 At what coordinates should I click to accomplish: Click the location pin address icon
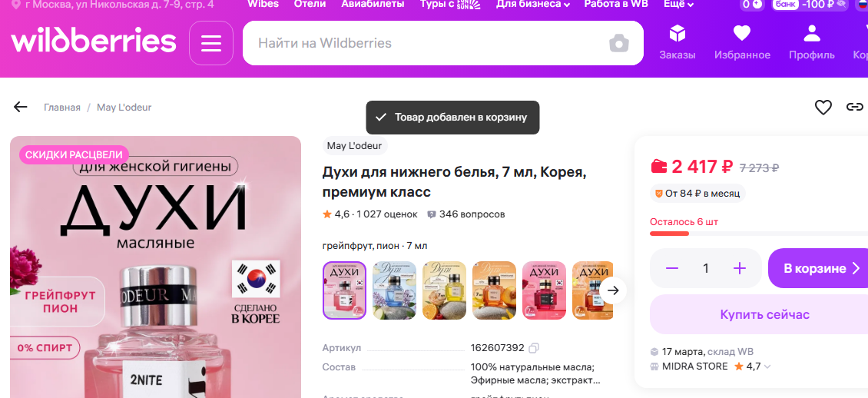coord(16,5)
